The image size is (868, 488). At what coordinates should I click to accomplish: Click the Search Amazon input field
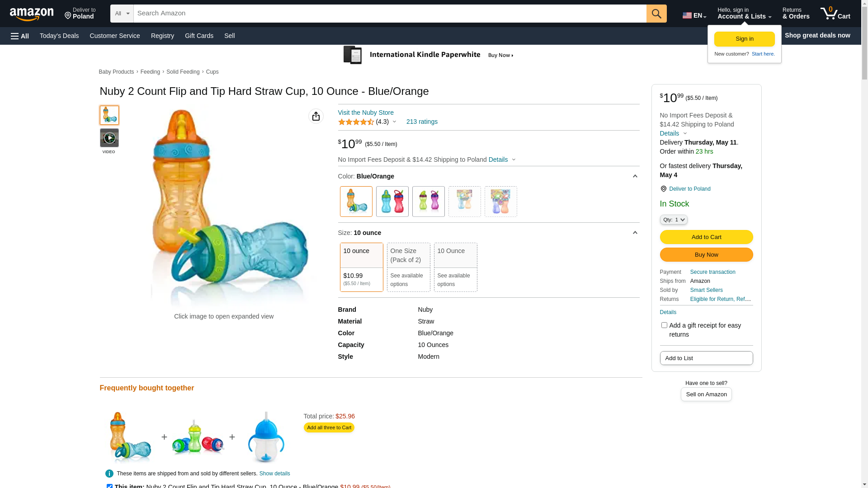pyautogui.click(x=390, y=14)
